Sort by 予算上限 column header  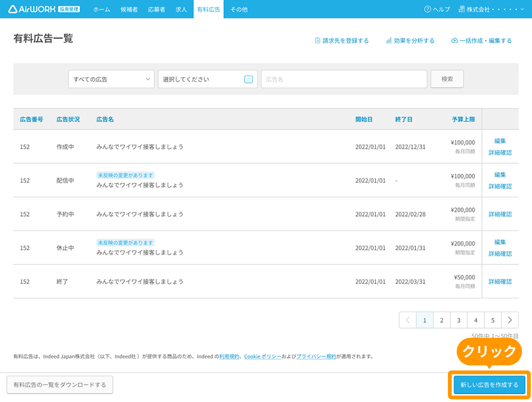[x=464, y=119]
